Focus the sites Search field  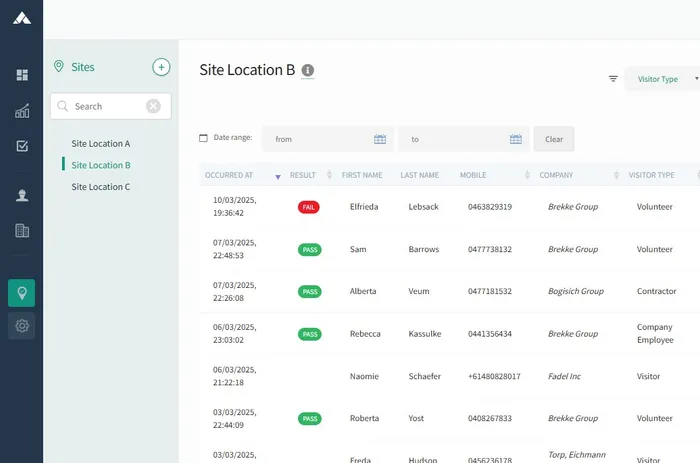tap(105, 106)
